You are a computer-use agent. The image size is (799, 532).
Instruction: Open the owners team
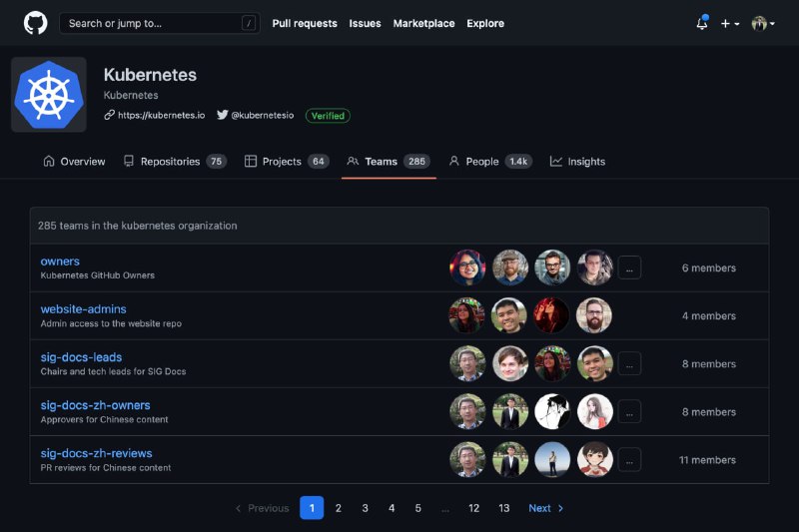pyautogui.click(x=60, y=262)
